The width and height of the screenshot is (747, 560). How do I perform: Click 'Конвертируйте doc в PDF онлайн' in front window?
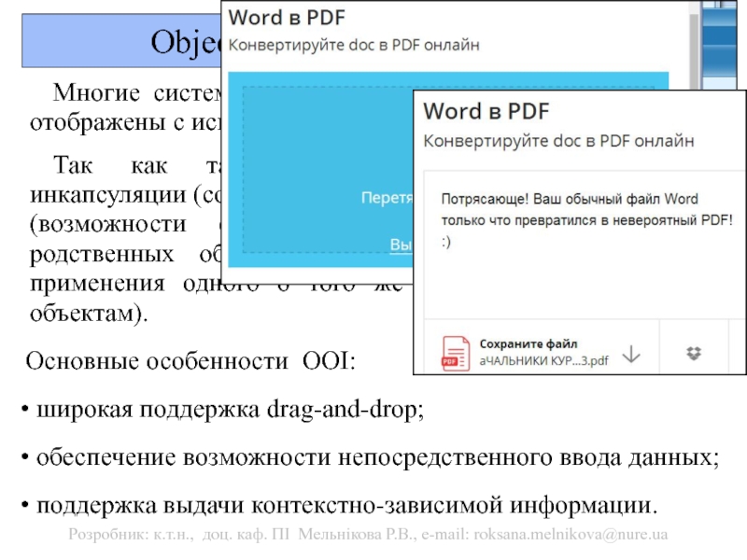point(558,141)
